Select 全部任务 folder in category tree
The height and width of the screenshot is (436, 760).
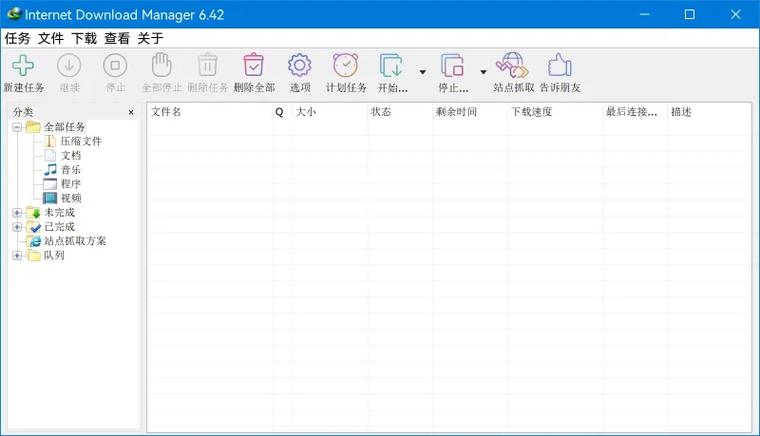[56, 127]
